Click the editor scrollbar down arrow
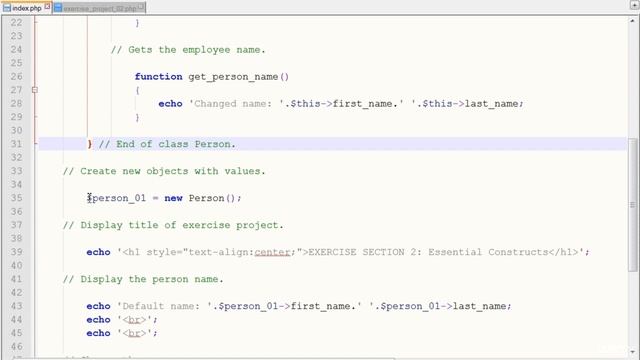This screenshot has height=360, width=640. click(633, 351)
